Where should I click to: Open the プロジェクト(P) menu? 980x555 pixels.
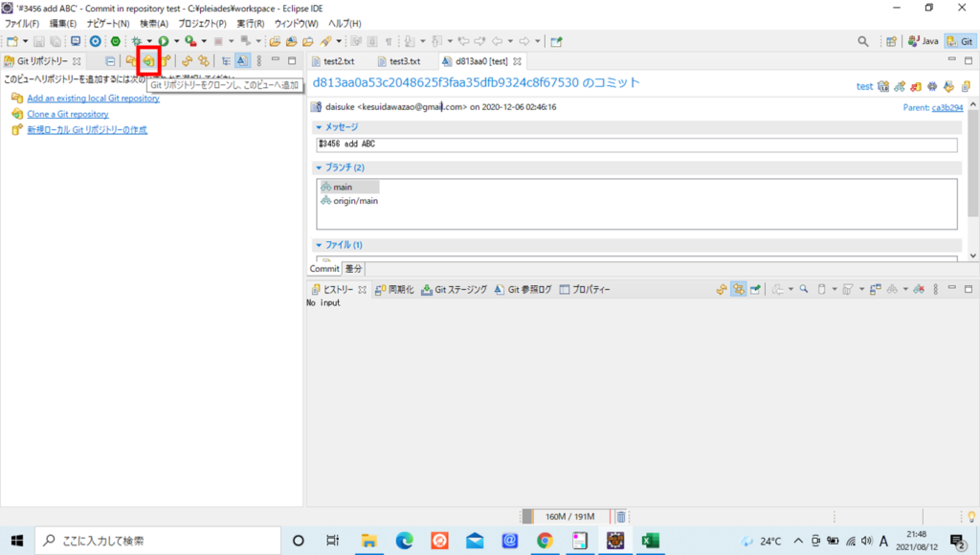point(202,23)
